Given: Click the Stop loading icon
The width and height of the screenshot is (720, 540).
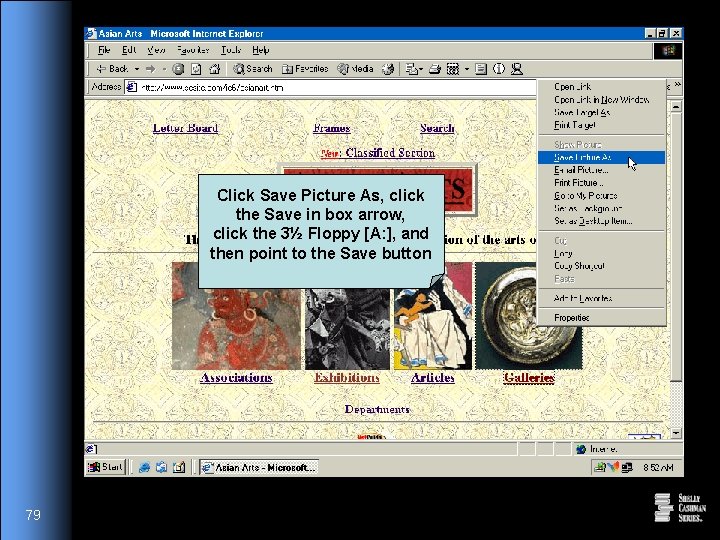Looking at the screenshot, I should pyautogui.click(x=178, y=69).
